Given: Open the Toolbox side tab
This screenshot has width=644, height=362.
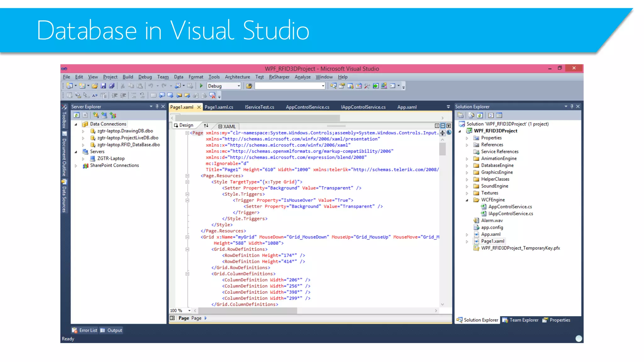Looking at the screenshot, I should 64,117.
